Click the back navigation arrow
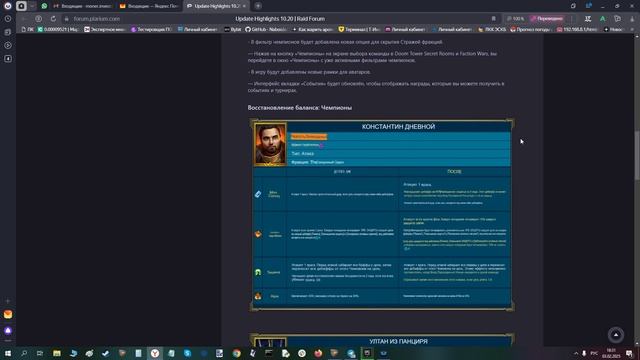The image size is (640, 360). click(x=24, y=19)
